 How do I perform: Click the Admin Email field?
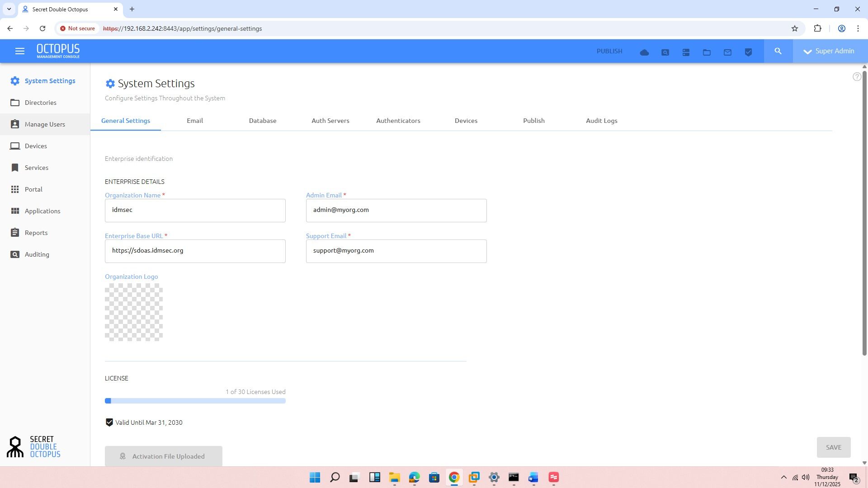pos(396,211)
